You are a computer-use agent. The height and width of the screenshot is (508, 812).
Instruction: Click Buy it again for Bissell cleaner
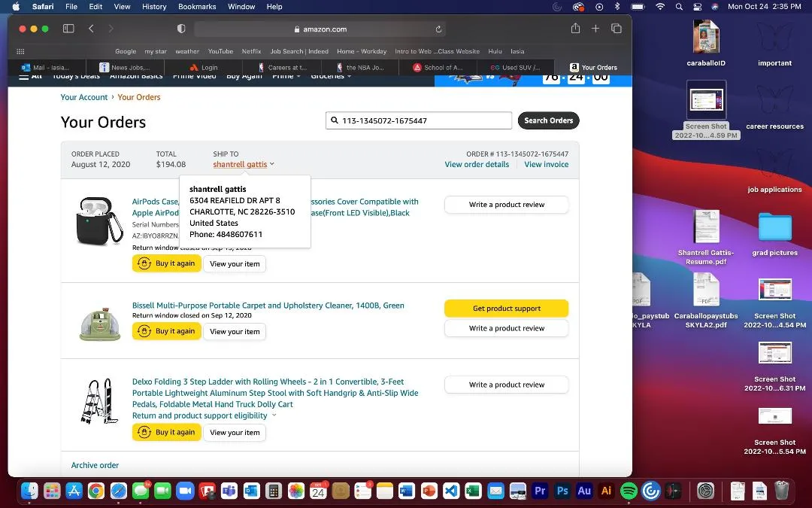point(167,331)
